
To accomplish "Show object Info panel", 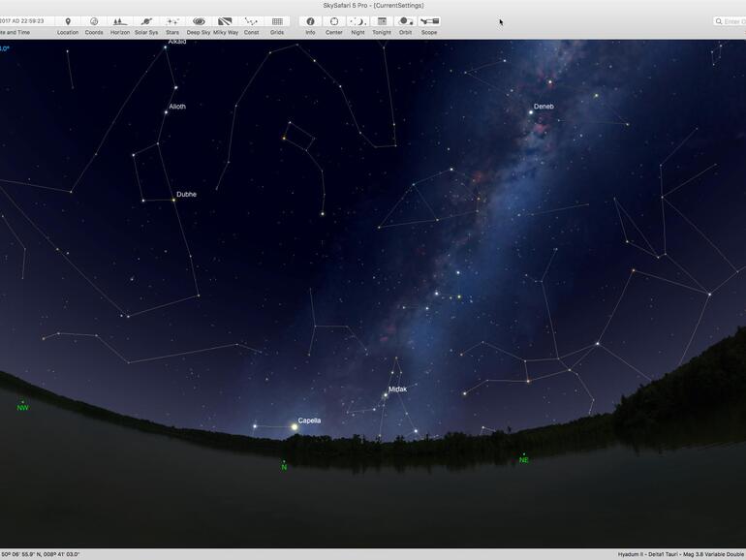I will (x=311, y=21).
